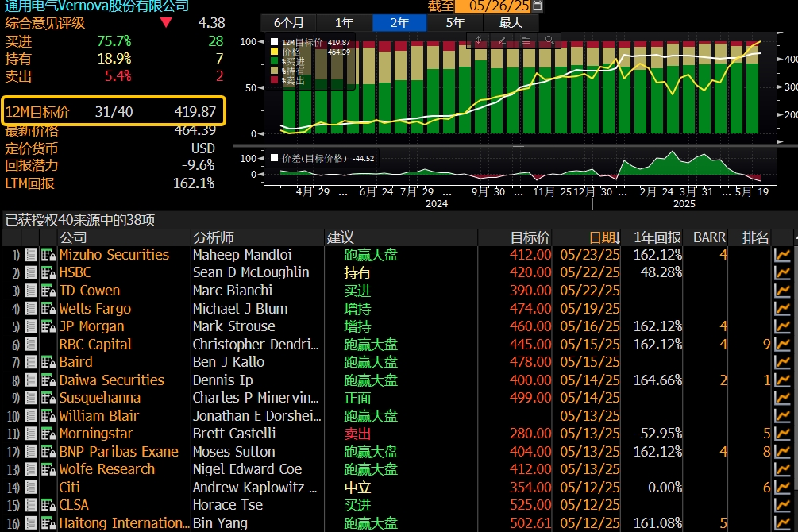This screenshot has width=798, height=532.
Task: Open the Mizuho Securities company link
Action: tap(114, 255)
